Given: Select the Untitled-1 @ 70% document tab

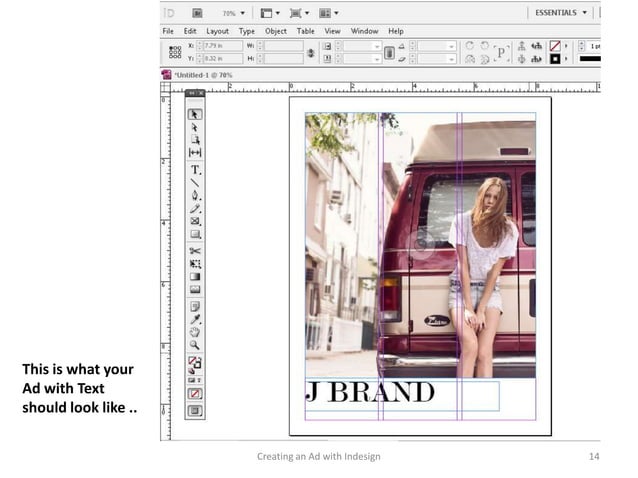Looking at the screenshot, I should (203, 75).
